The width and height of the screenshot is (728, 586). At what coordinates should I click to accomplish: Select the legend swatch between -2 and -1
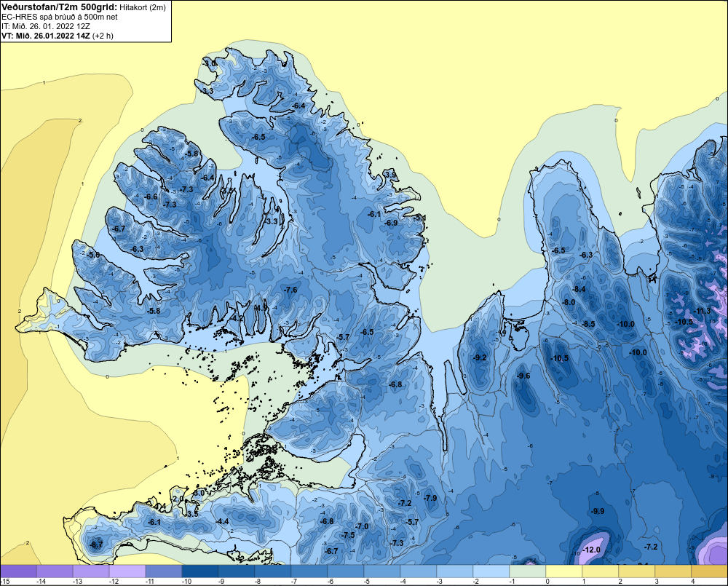point(491,571)
